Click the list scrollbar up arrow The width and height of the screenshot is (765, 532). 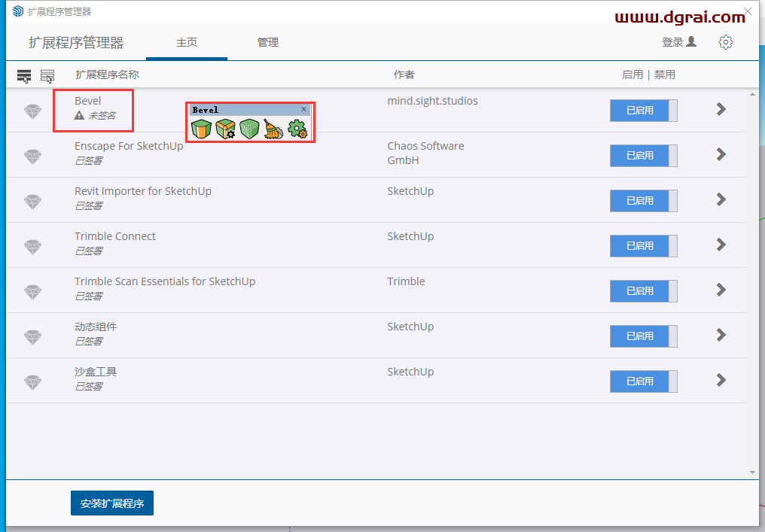752,94
